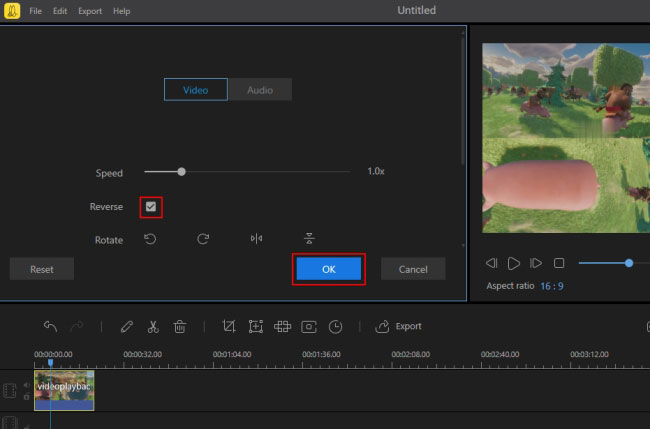Click the clock Duration tool icon
Screen dimensions: 650x429
coord(335,327)
